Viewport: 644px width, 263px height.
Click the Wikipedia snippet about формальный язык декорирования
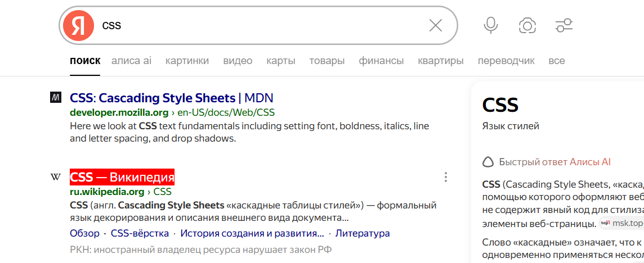pos(253,211)
